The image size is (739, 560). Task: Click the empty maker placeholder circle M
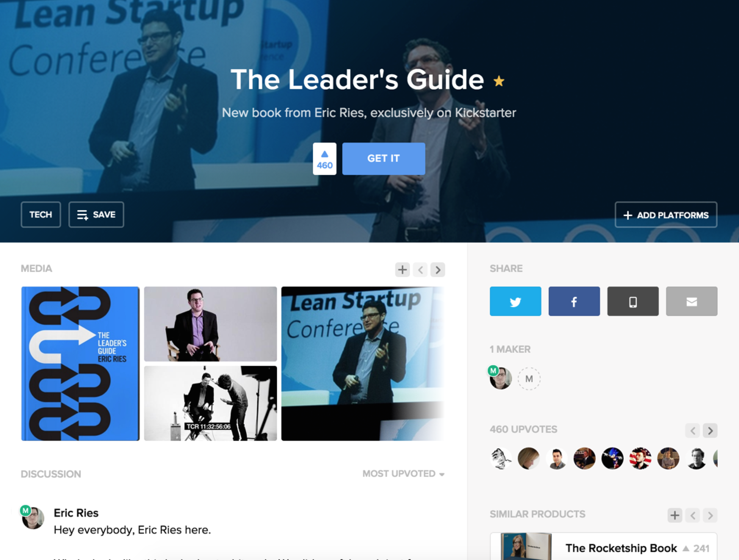(529, 378)
